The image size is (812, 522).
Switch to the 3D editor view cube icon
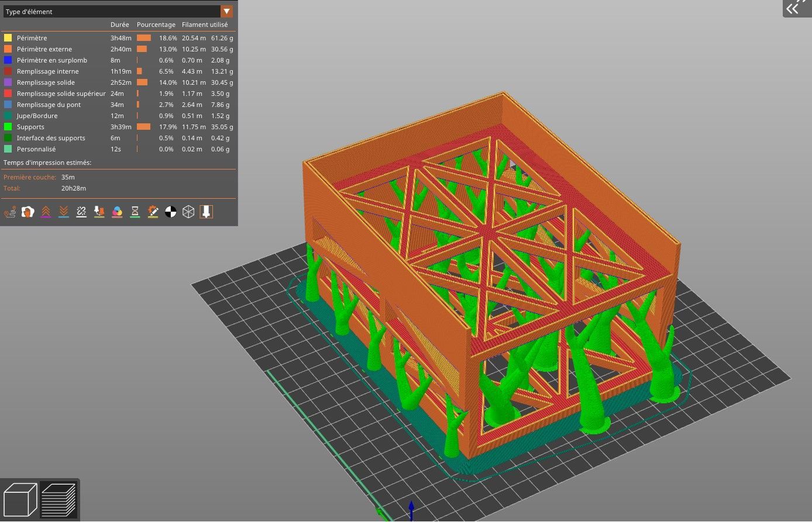pos(20,500)
